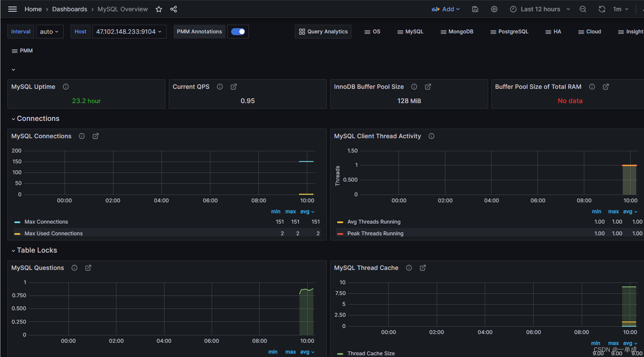Collapse the Connections row
644x357 pixels.
pyautogui.click(x=35, y=119)
